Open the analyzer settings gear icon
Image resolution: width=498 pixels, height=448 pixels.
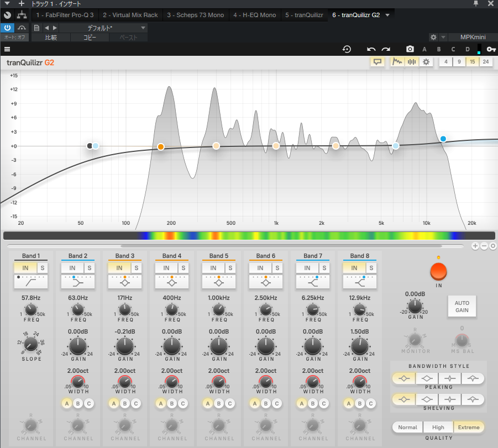426,62
